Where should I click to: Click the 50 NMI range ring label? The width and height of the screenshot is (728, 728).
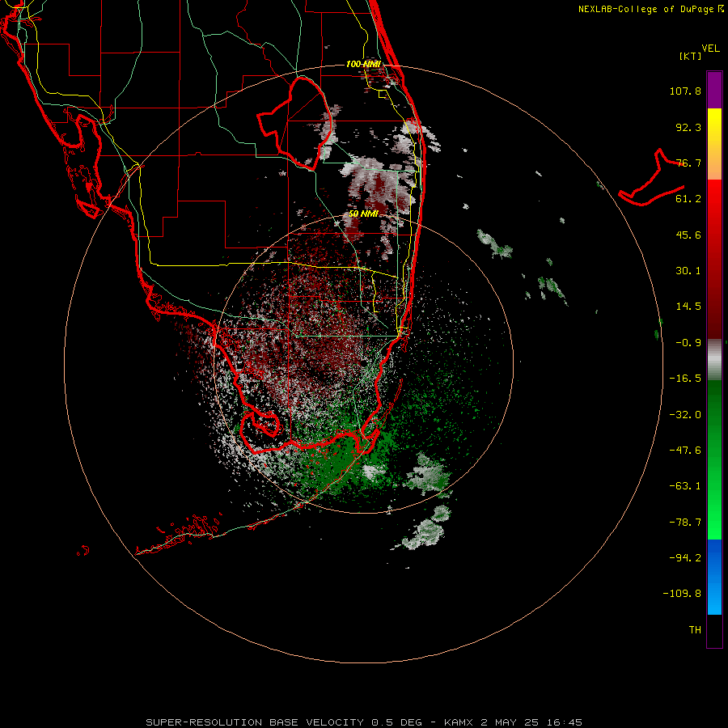(x=363, y=214)
